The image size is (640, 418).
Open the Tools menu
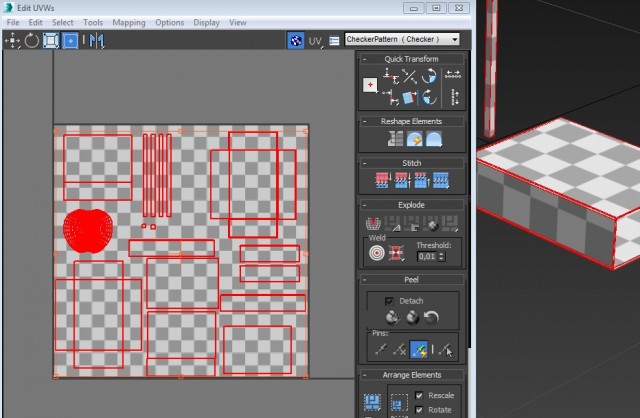tap(93, 22)
